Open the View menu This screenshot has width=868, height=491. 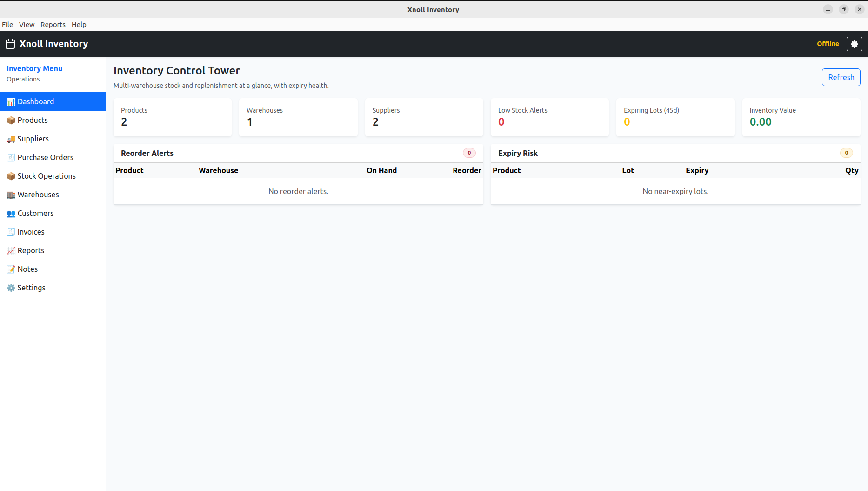click(27, 25)
